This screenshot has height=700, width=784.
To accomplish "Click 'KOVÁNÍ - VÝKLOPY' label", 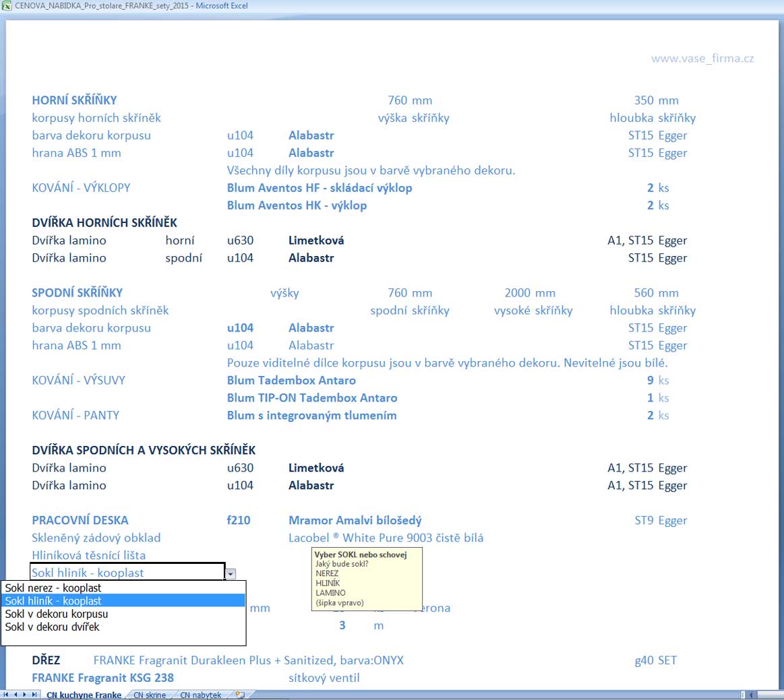I will [x=81, y=188].
